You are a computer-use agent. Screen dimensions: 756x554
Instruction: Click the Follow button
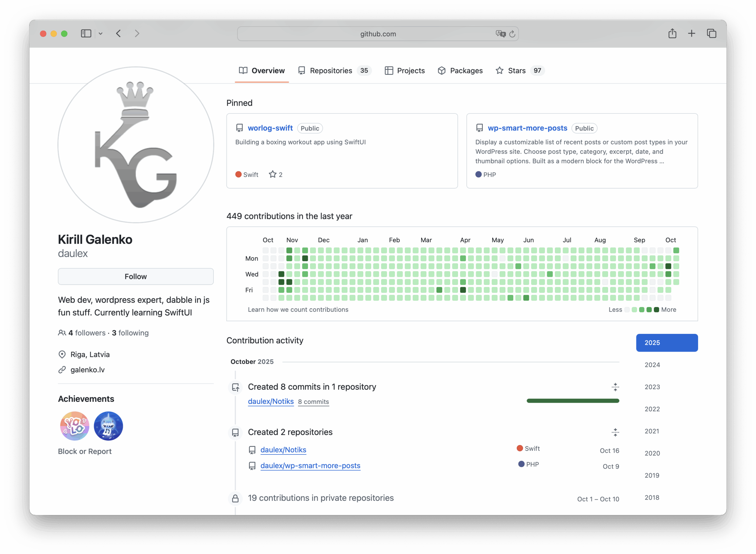136,276
